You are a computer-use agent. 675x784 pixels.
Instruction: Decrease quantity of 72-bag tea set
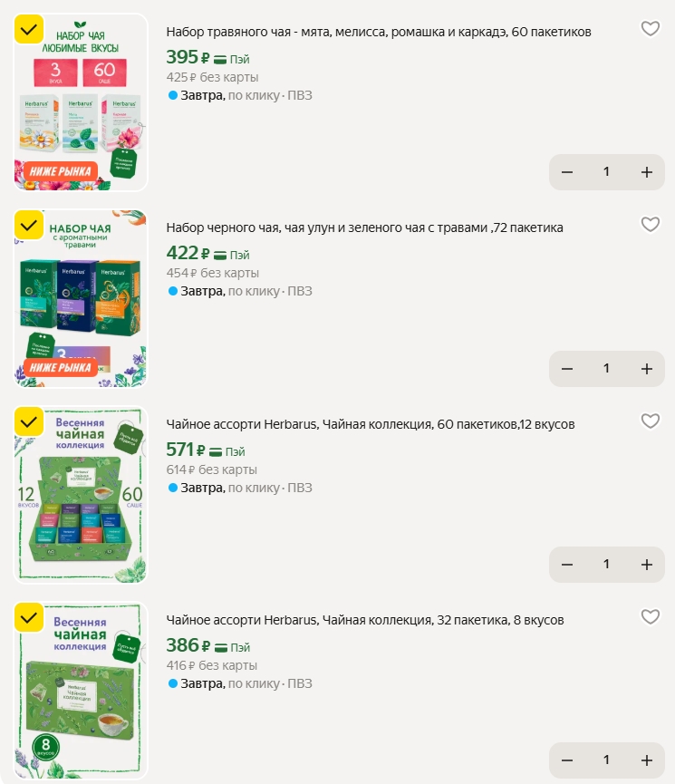[567, 369]
